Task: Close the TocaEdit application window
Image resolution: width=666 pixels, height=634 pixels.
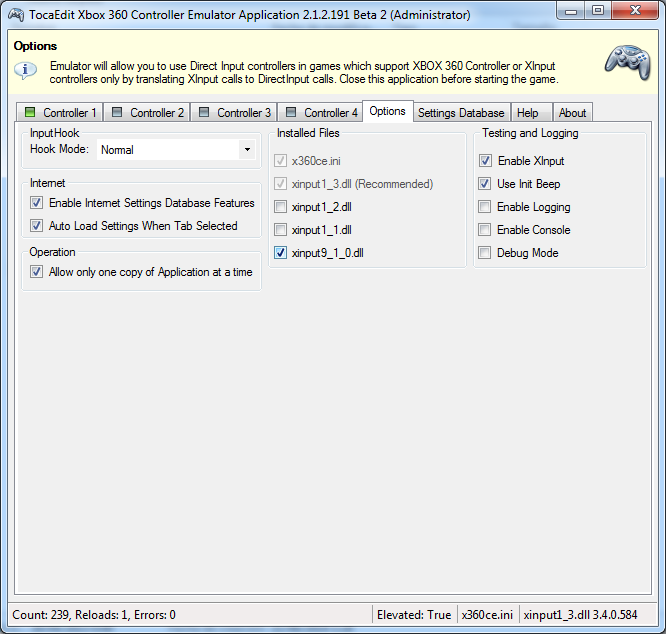Action: pyautogui.click(x=635, y=11)
